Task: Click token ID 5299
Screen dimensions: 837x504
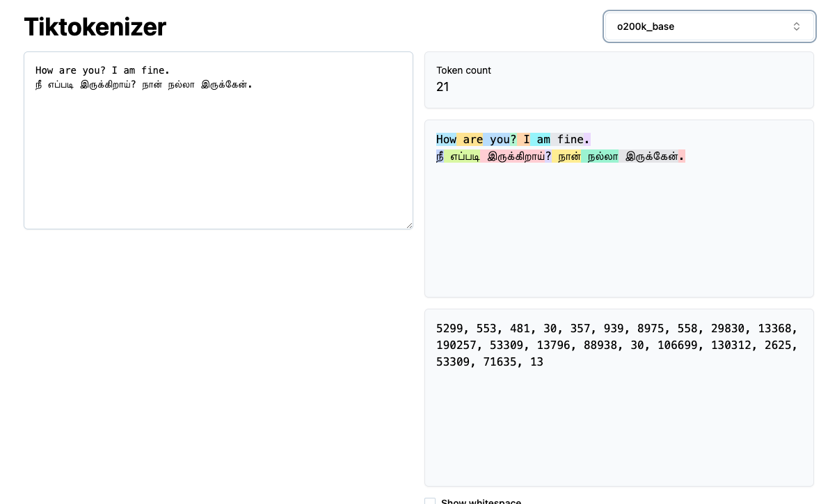Action: click(449, 329)
